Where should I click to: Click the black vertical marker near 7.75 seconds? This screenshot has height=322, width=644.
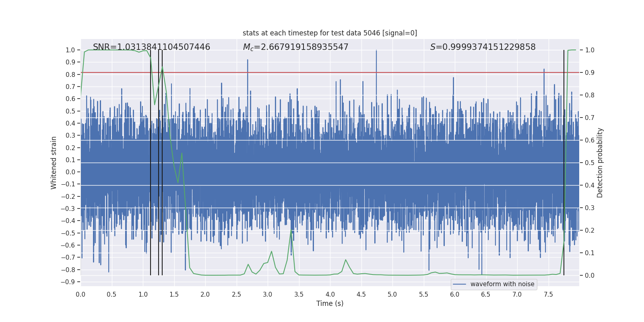[x=564, y=163]
